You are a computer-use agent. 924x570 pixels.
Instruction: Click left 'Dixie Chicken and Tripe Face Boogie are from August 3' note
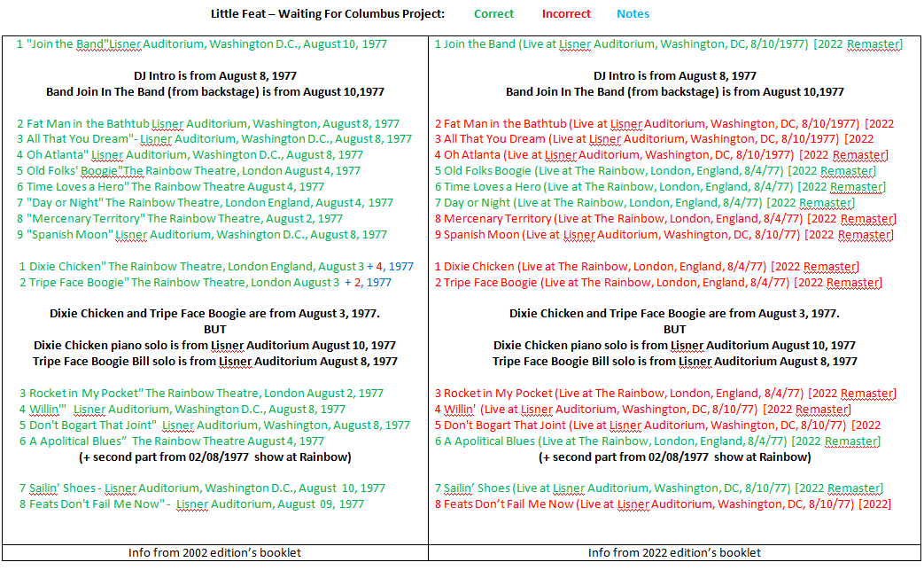click(x=215, y=314)
